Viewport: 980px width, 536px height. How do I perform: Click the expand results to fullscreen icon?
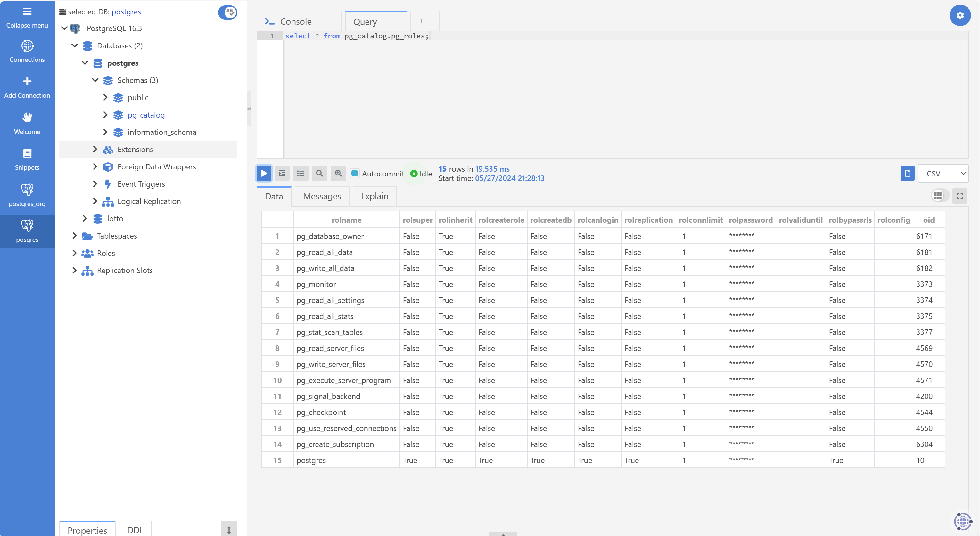pyautogui.click(x=959, y=196)
